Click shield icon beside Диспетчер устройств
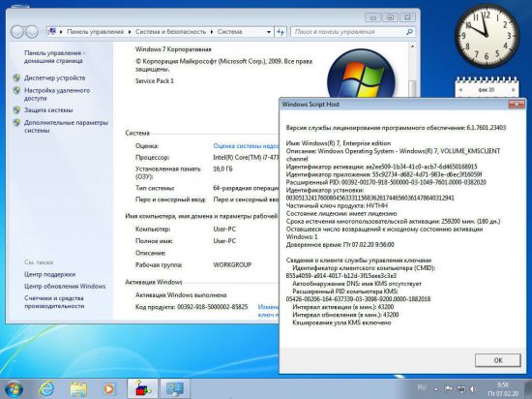 pyautogui.click(x=16, y=78)
